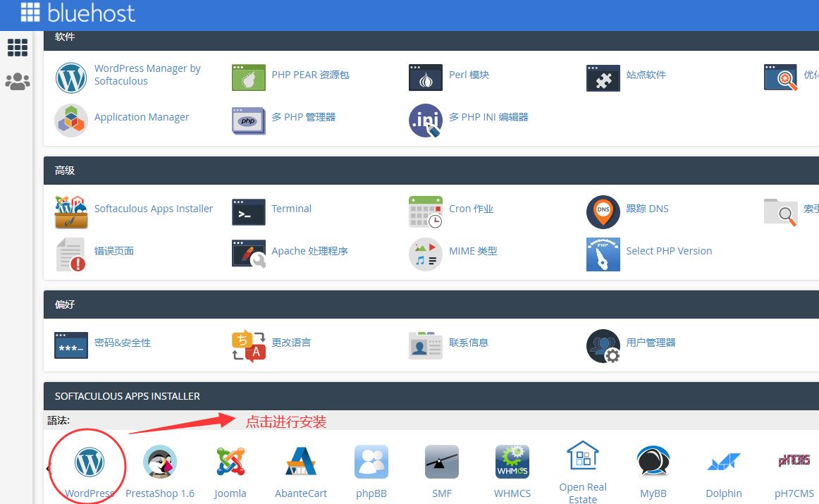Open the Application Manager icon
Image resolution: width=819 pixels, height=504 pixels.
(71, 121)
